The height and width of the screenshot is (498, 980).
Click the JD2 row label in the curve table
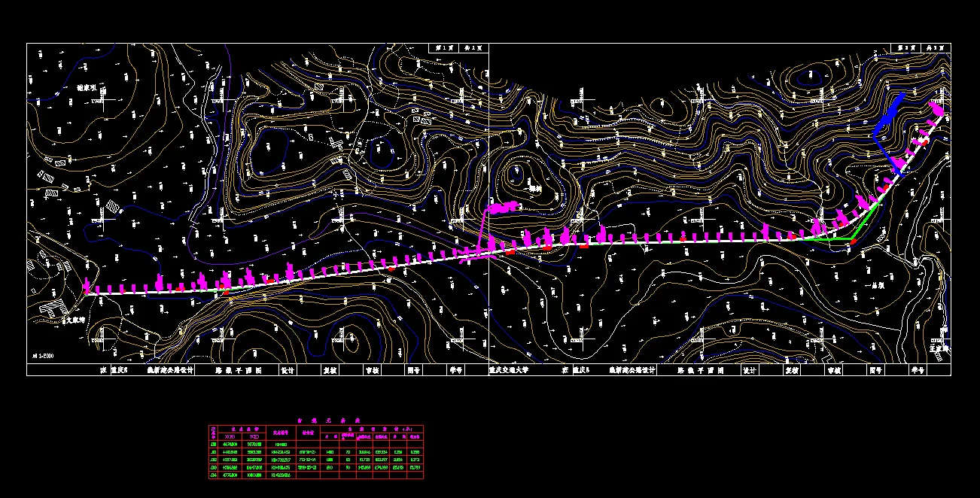pos(213,460)
